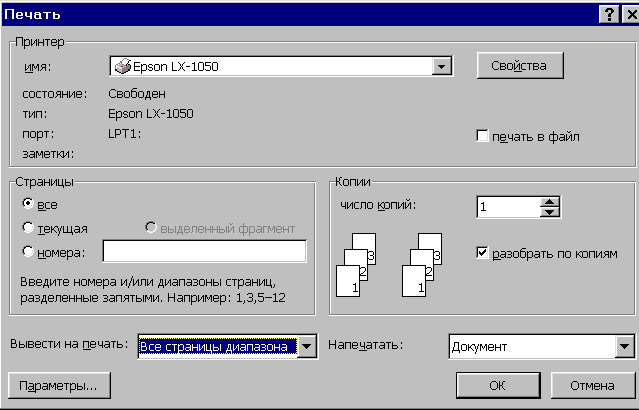
Task: Close the Печать dialog
Action: pyautogui.click(x=630, y=15)
